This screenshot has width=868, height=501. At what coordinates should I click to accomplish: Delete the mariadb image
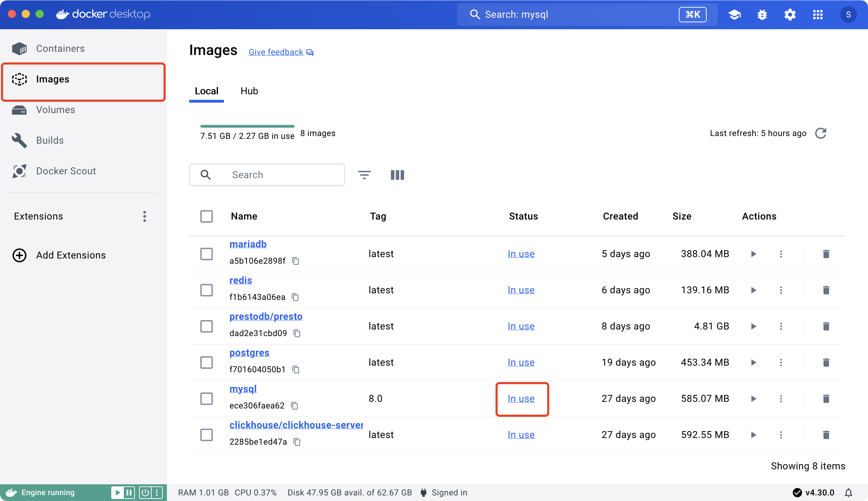826,254
